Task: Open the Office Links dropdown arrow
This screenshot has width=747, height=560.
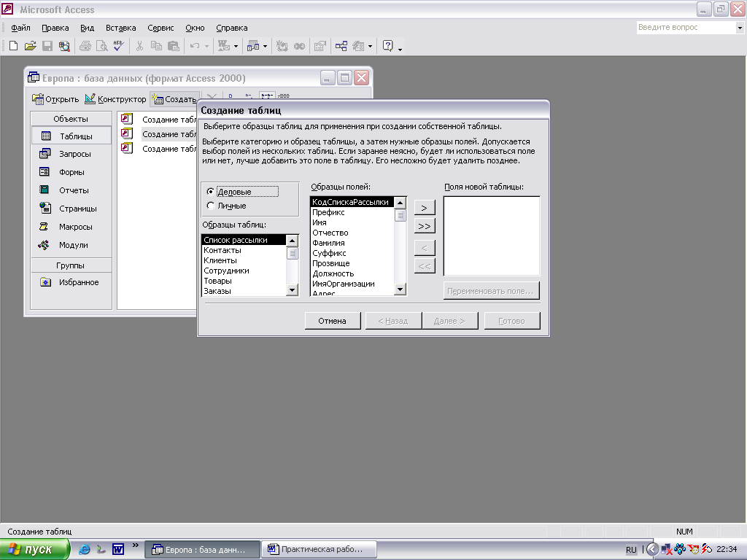Action: pyautogui.click(x=236, y=46)
